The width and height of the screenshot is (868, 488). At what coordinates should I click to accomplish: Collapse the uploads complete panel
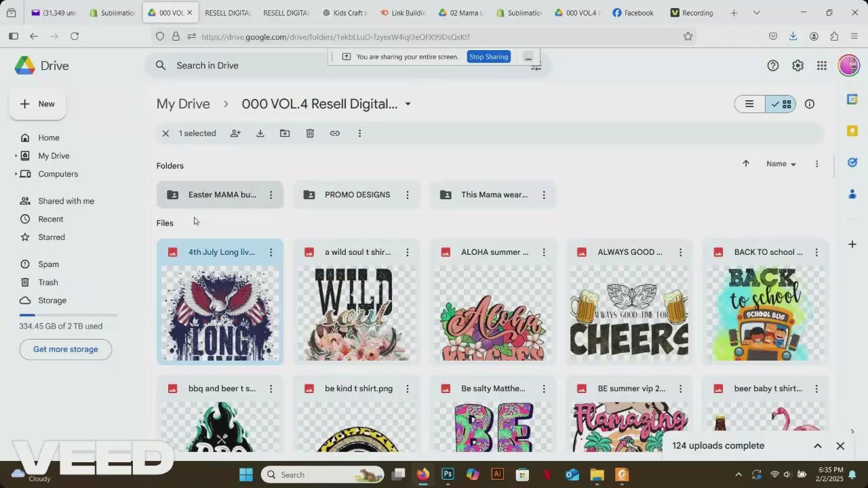(x=818, y=446)
